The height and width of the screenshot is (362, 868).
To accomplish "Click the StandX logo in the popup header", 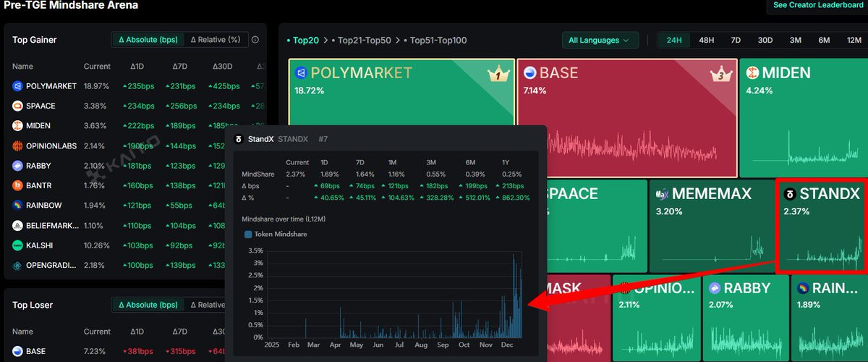I will point(239,139).
